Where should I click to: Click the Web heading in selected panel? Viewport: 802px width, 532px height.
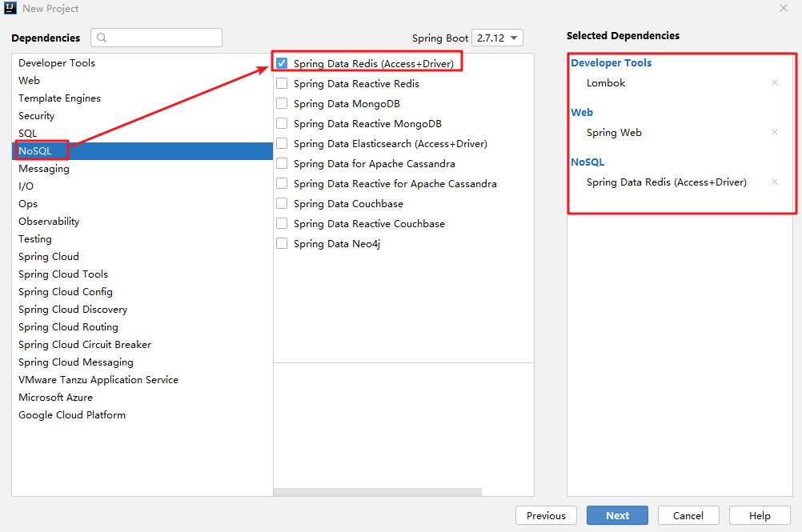582,113
